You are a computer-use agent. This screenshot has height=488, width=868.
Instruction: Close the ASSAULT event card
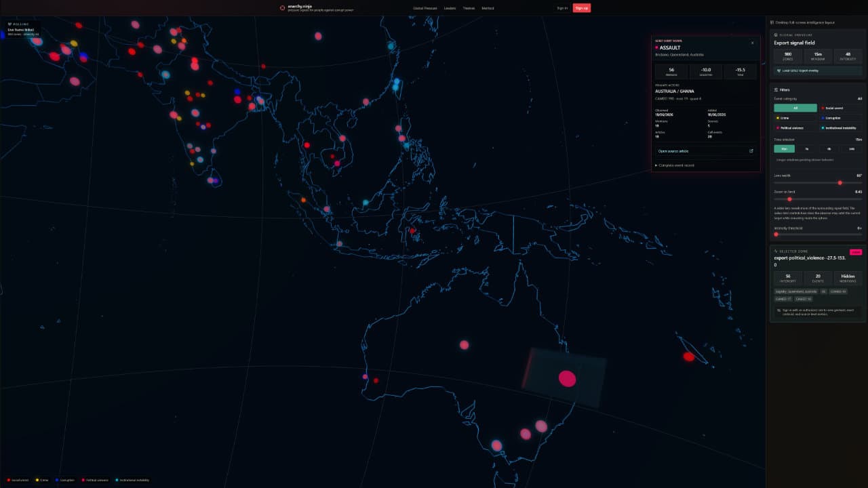tap(752, 42)
